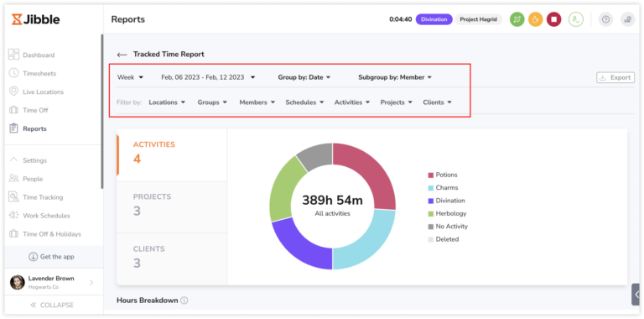This screenshot has height=319, width=644.
Task: Click the top-right account icon
Action: point(627,19)
